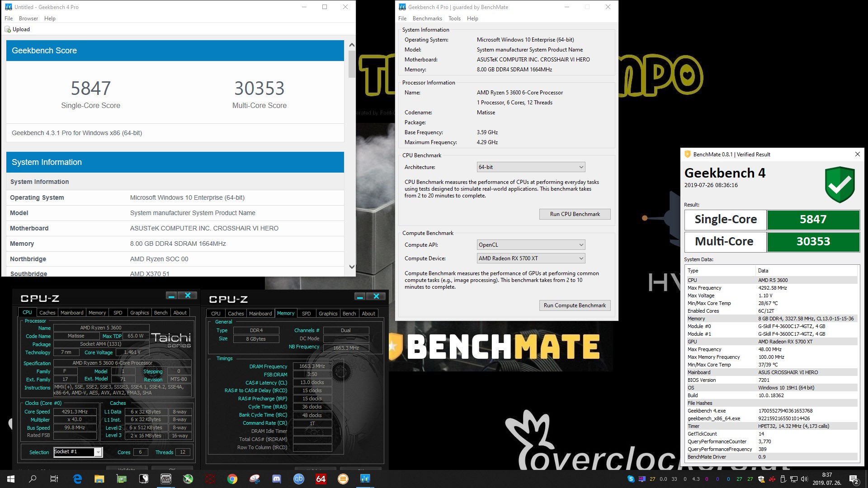Click scrollbar down arrow in Geekbench results
This screenshot has width=868, height=488.
pos(352,267)
